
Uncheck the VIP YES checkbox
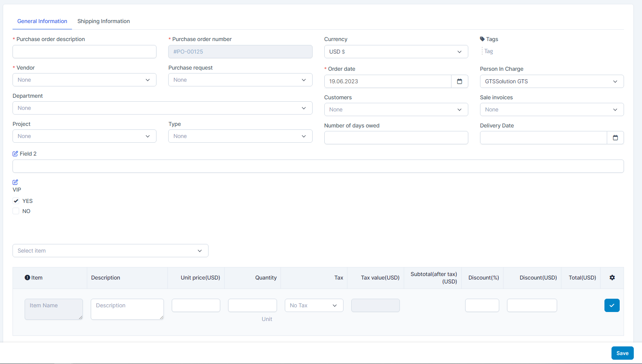tap(16, 201)
